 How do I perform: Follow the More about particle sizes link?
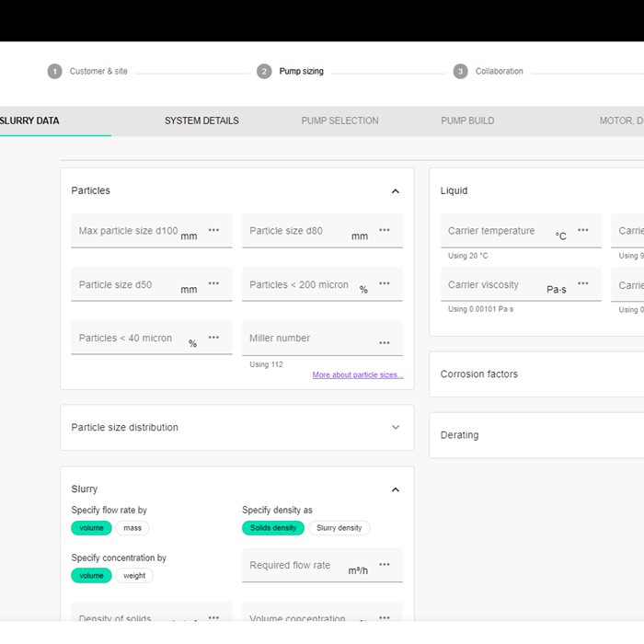coord(357,375)
